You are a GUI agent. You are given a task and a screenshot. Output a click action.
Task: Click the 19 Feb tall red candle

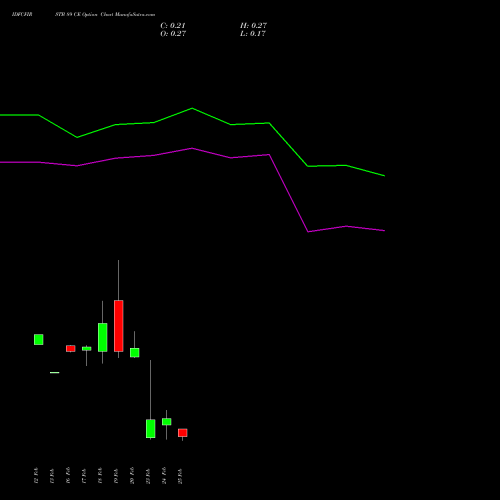pyautogui.click(x=119, y=326)
